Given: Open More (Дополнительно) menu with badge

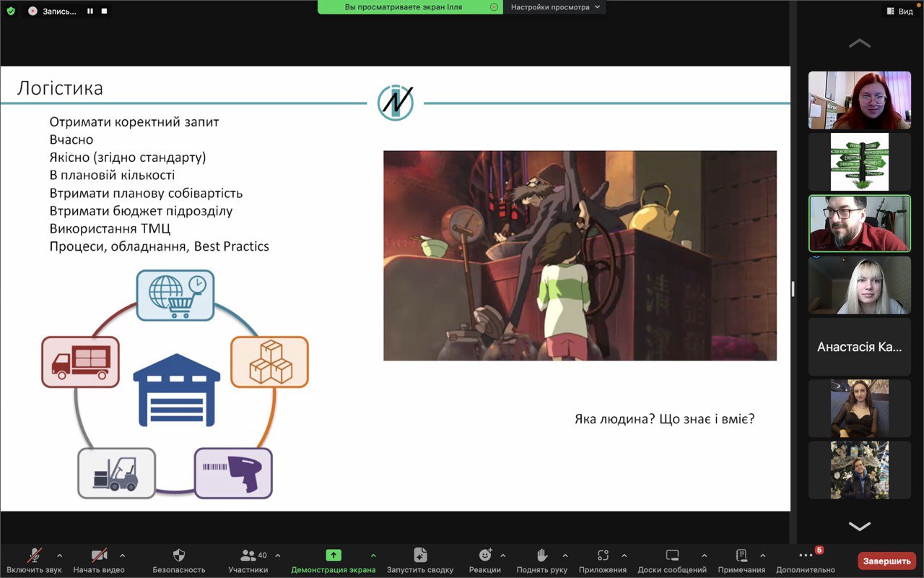Looking at the screenshot, I should (806, 555).
